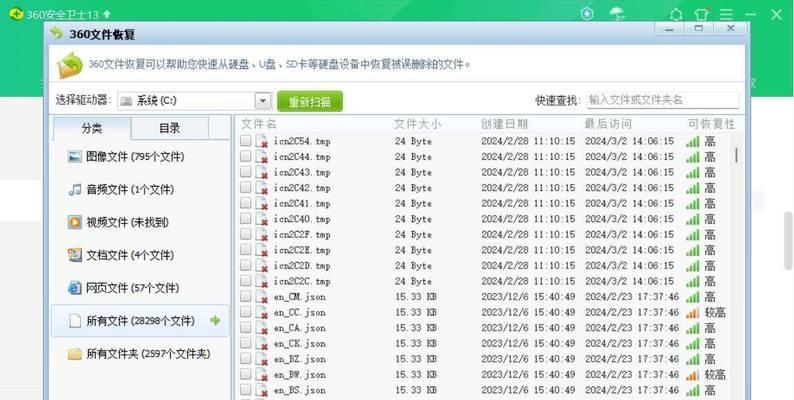Click the audio files music note icon
The height and width of the screenshot is (400, 794).
(74, 189)
